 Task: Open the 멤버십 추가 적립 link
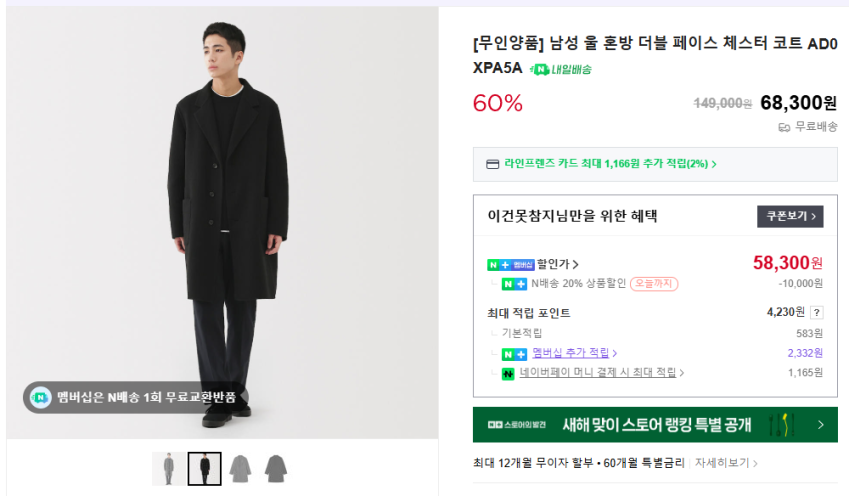coord(574,353)
